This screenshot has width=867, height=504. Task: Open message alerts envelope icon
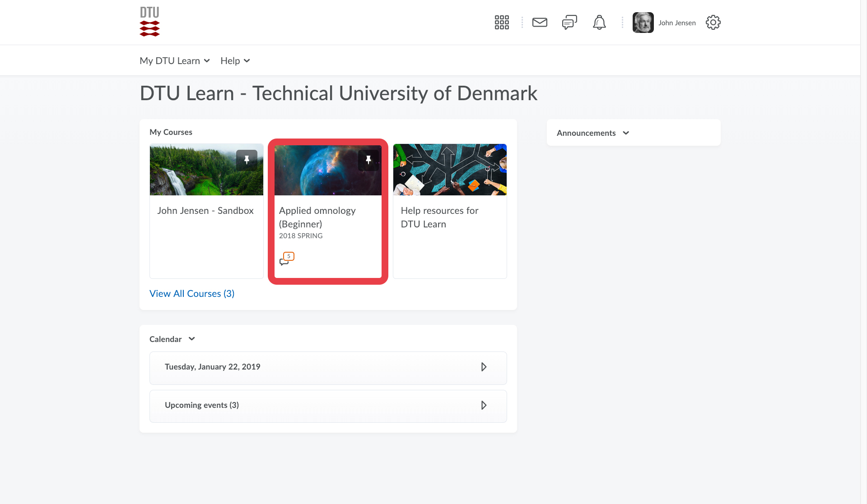(x=540, y=23)
